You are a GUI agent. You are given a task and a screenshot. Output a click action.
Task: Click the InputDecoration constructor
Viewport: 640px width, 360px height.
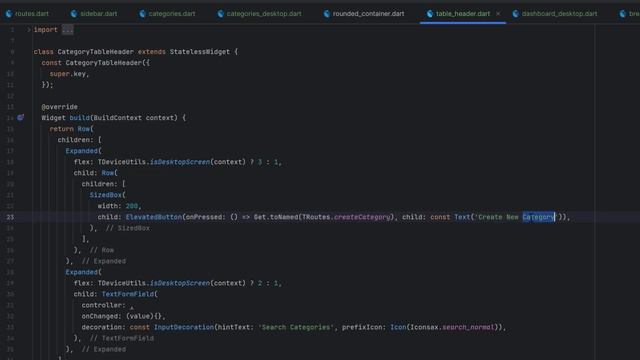[x=184, y=327]
